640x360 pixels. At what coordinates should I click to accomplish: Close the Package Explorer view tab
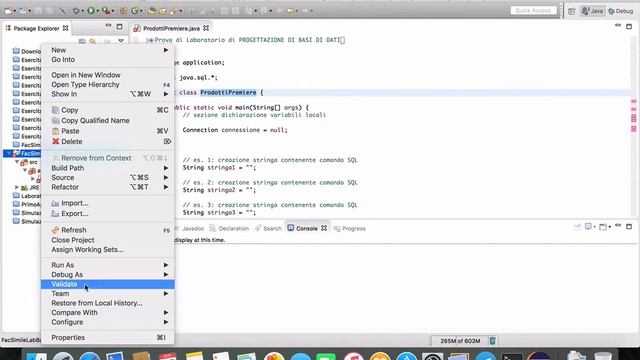tap(65, 28)
